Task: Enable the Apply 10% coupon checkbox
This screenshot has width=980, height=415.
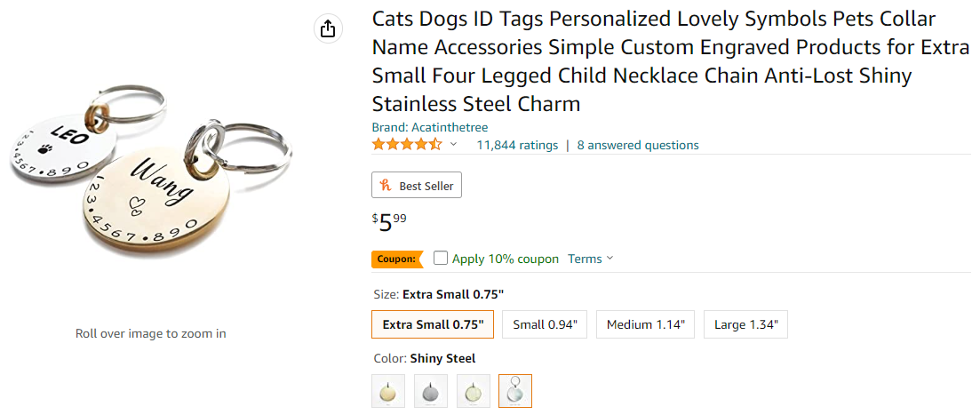Action: [441, 259]
